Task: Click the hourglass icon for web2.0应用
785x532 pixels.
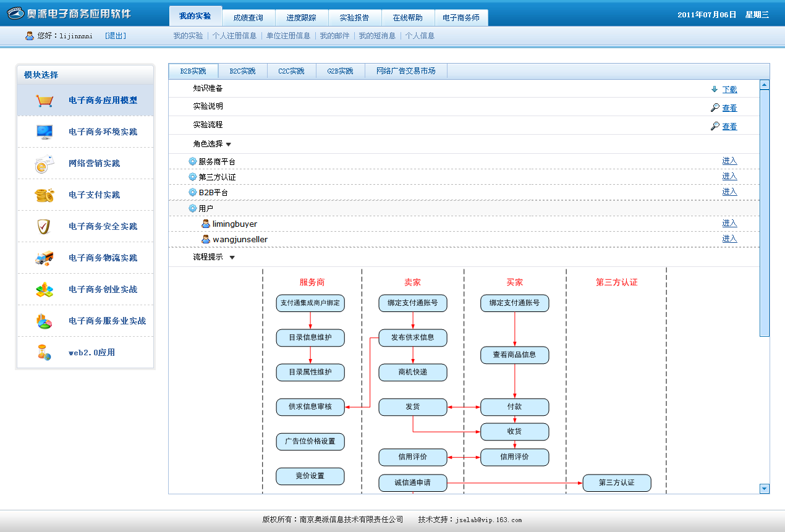Action: [x=44, y=353]
